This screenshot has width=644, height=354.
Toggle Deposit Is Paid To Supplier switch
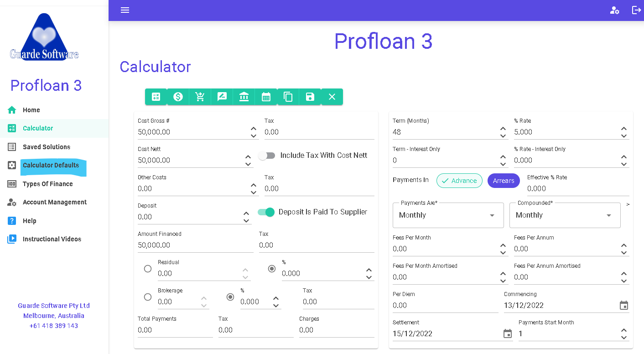point(266,212)
